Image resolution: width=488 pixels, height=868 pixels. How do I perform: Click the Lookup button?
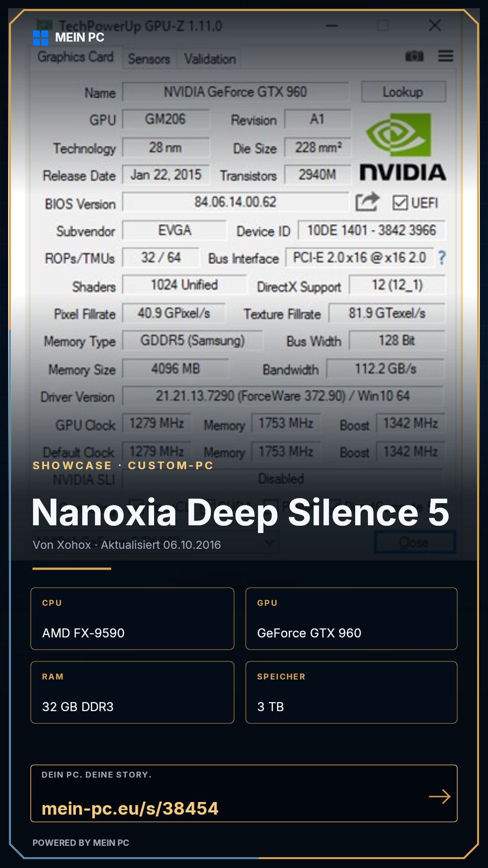(404, 92)
